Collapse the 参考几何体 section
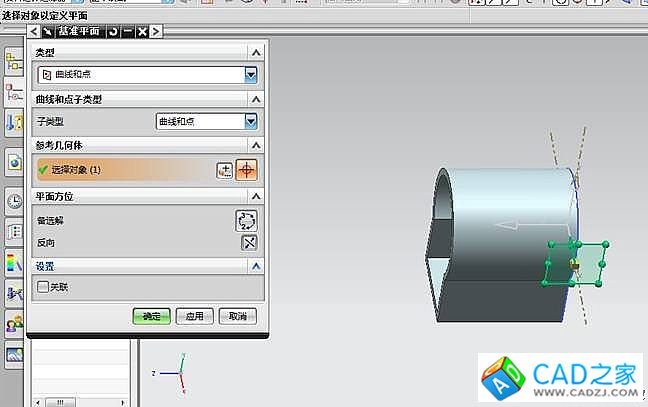The height and width of the screenshot is (407, 648). point(256,146)
